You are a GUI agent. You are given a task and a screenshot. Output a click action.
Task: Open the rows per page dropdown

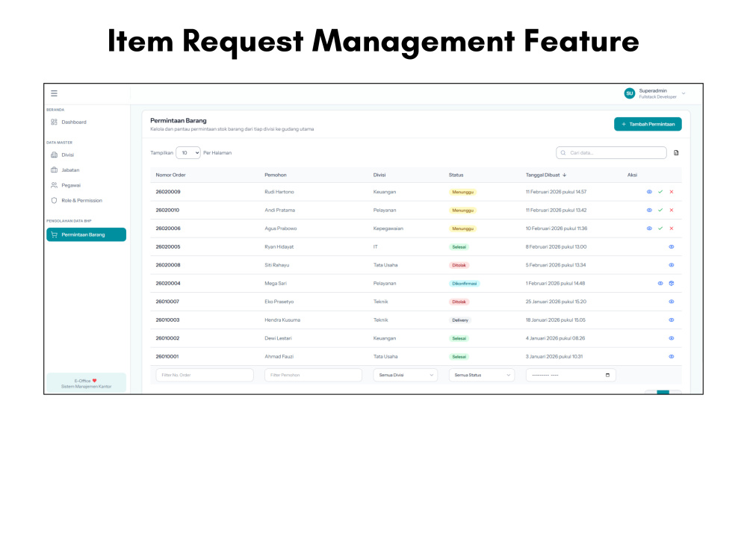pos(188,153)
